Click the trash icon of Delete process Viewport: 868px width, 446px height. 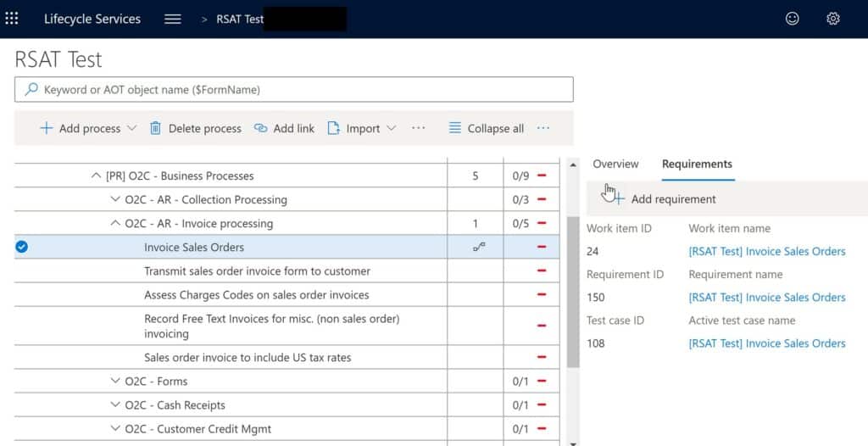pyautogui.click(x=156, y=128)
